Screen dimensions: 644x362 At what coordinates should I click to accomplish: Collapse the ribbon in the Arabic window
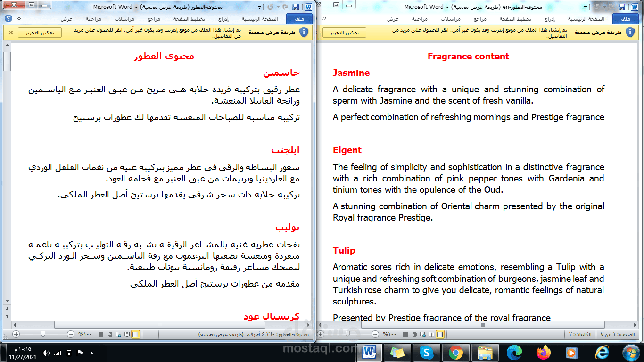point(19,19)
